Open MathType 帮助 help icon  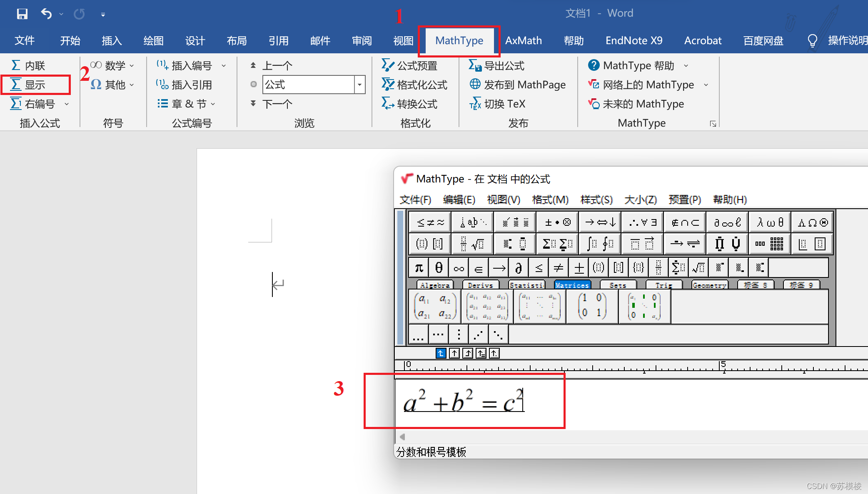tap(594, 65)
